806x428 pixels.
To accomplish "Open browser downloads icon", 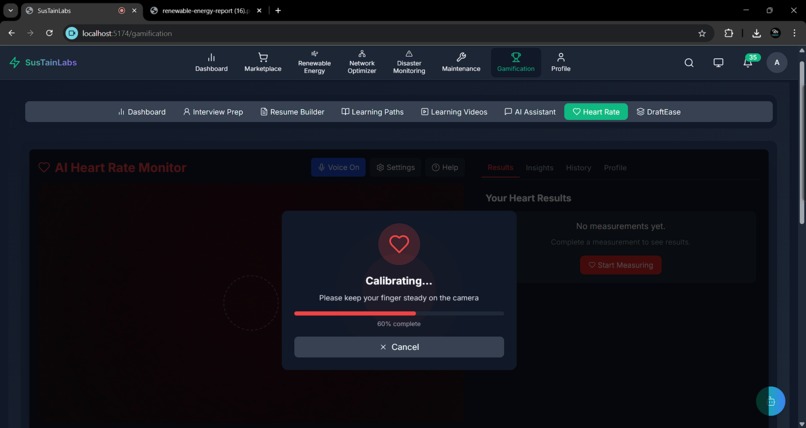I will [x=756, y=33].
